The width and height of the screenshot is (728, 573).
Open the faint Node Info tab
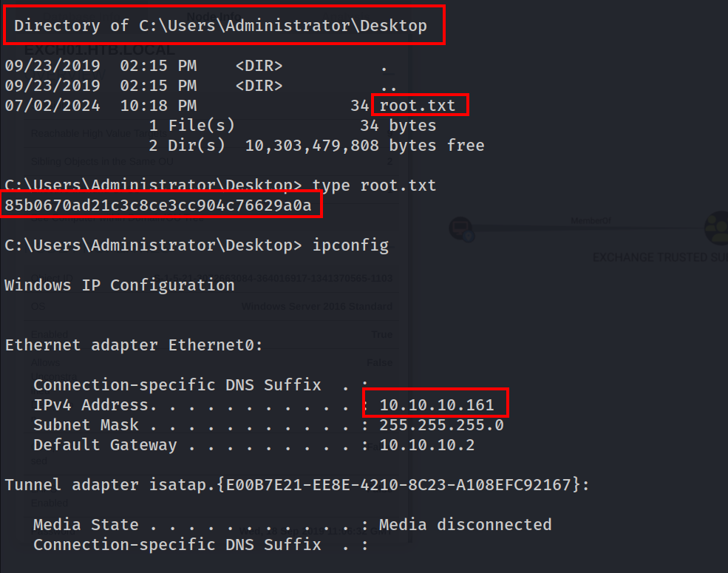click(214, 17)
